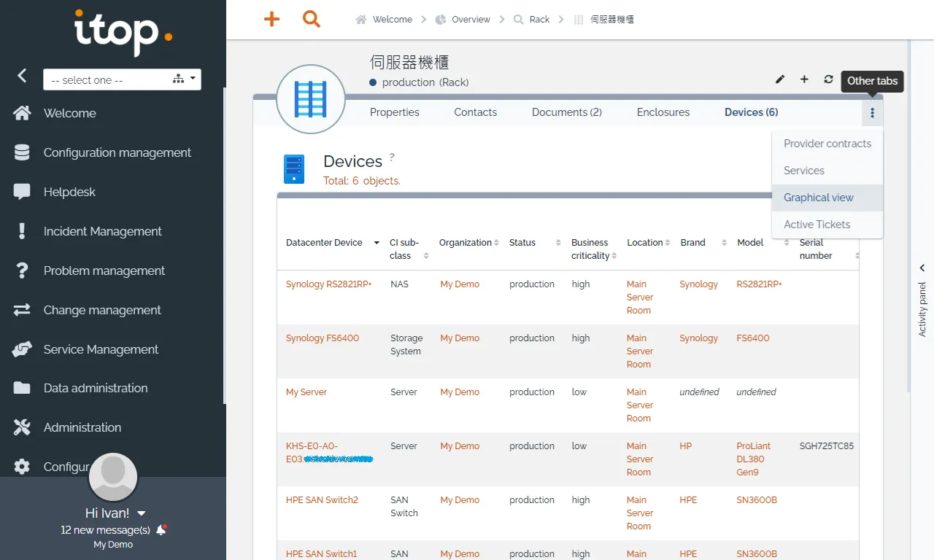Sort by Business criticality column

click(594, 249)
